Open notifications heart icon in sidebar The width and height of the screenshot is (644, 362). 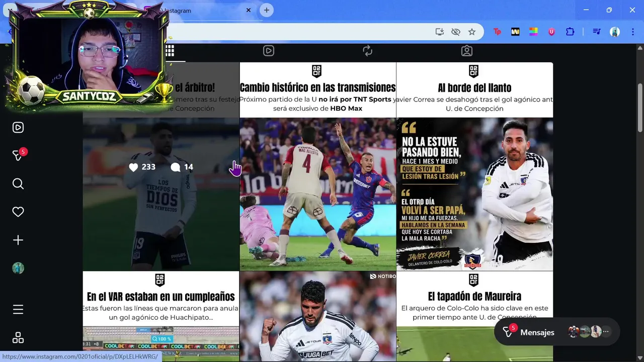(18, 212)
